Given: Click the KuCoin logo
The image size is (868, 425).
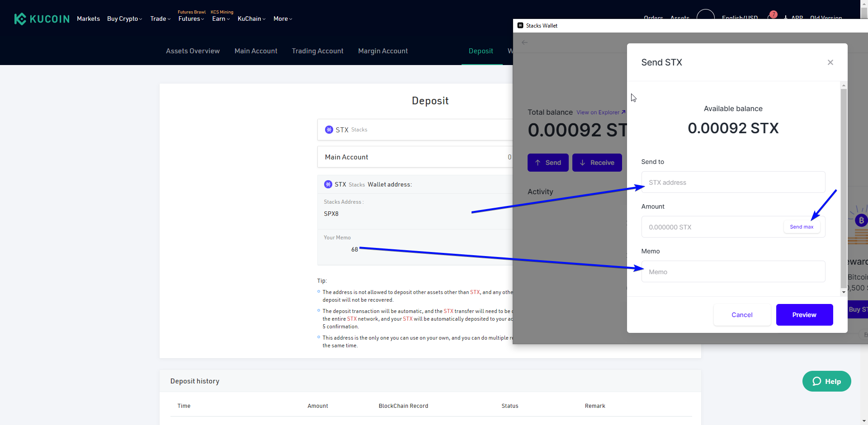Looking at the screenshot, I should click(42, 19).
